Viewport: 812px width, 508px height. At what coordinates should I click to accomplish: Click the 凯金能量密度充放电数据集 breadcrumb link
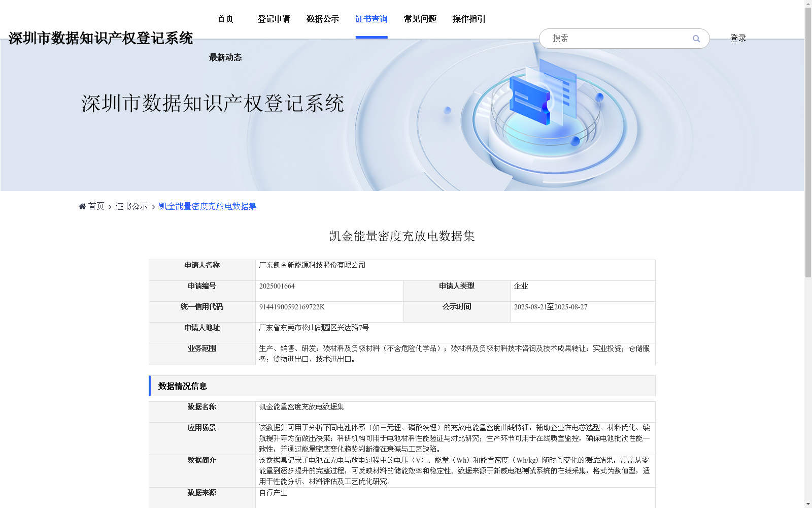[208, 206]
